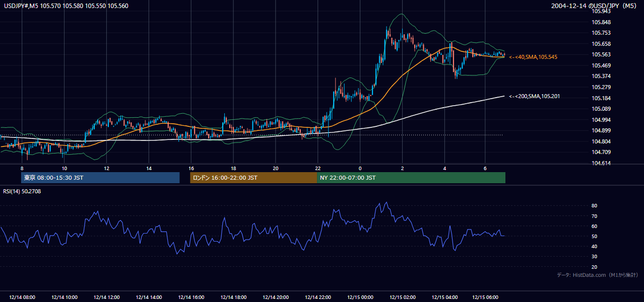Click price axis value 104.614
Image resolution: width=644 pixels, height=302 pixels.
pyautogui.click(x=601, y=163)
